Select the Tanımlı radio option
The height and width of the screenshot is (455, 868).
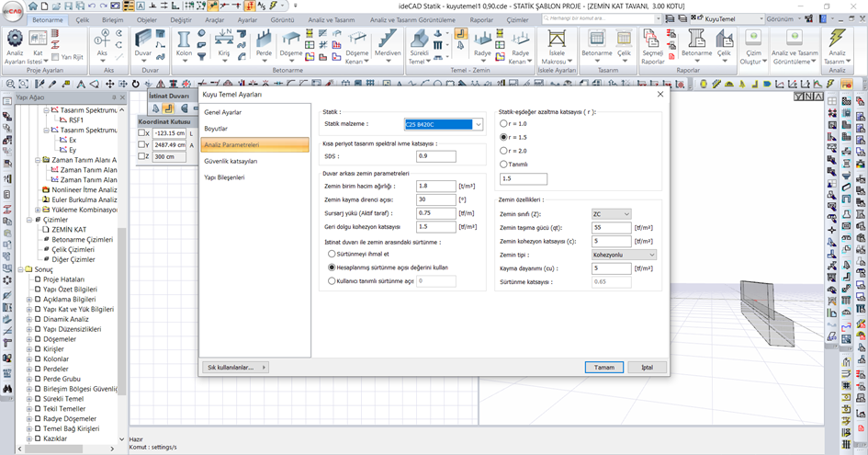[x=503, y=164]
